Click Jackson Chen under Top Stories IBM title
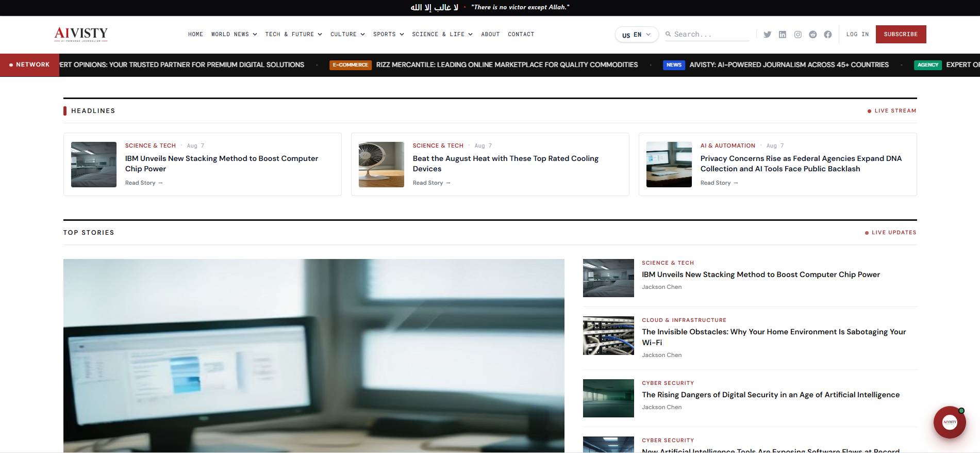The width and height of the screenshot is (980, 453). tap(662, 287)
